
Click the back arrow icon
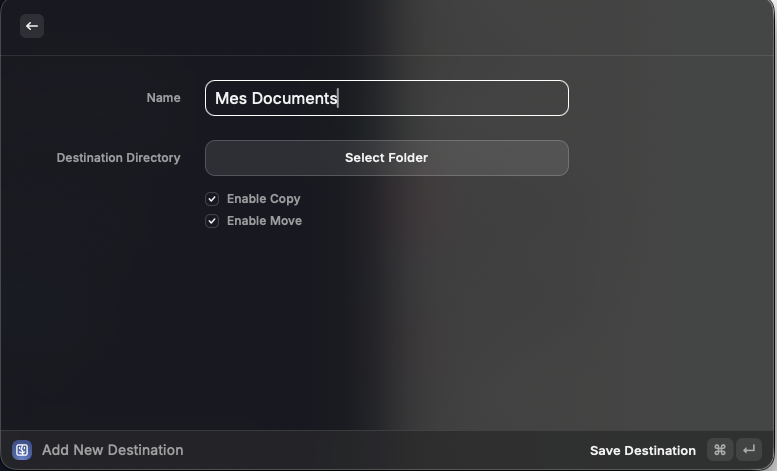point(32,26)
